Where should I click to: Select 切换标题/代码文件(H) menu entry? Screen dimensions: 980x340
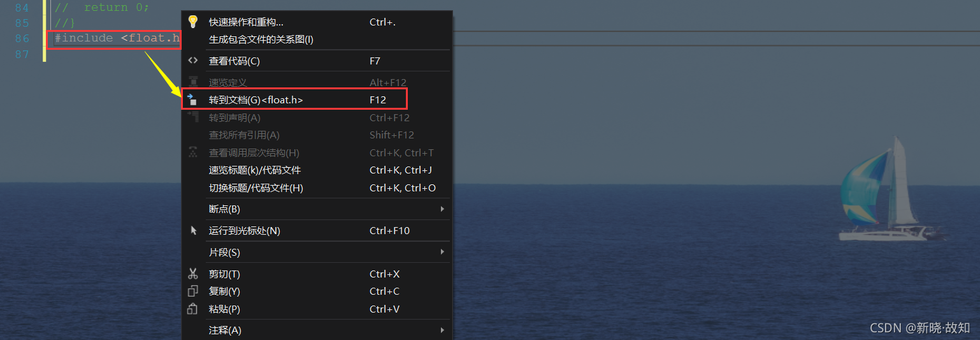(256, 188)
